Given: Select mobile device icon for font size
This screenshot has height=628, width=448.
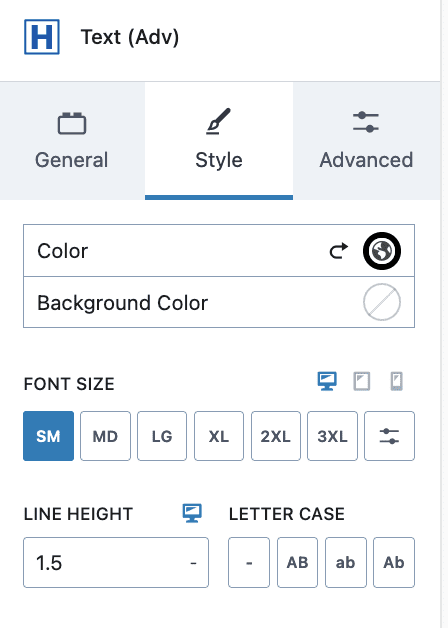Looking at the screenshot, I should [396, 381].
